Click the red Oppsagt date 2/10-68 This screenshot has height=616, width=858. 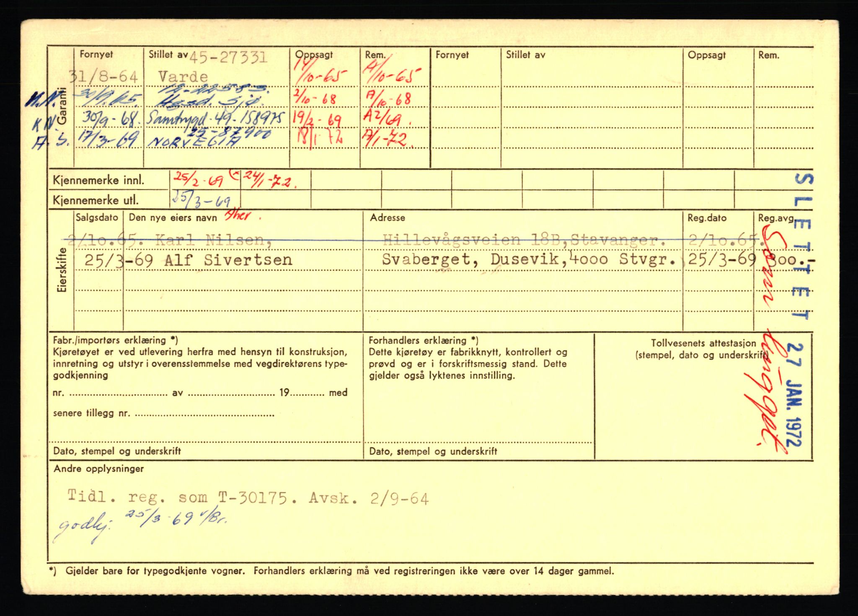(x=315, y=98)
